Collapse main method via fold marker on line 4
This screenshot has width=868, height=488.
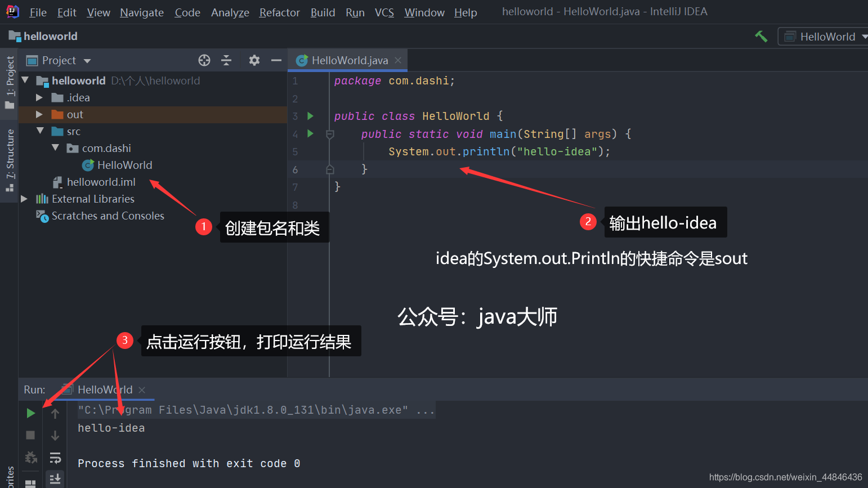330,134
